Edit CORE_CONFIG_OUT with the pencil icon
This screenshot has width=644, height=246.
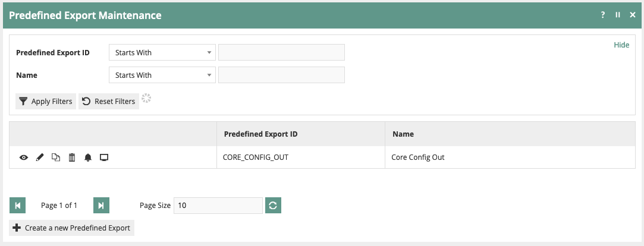[40, 157]
